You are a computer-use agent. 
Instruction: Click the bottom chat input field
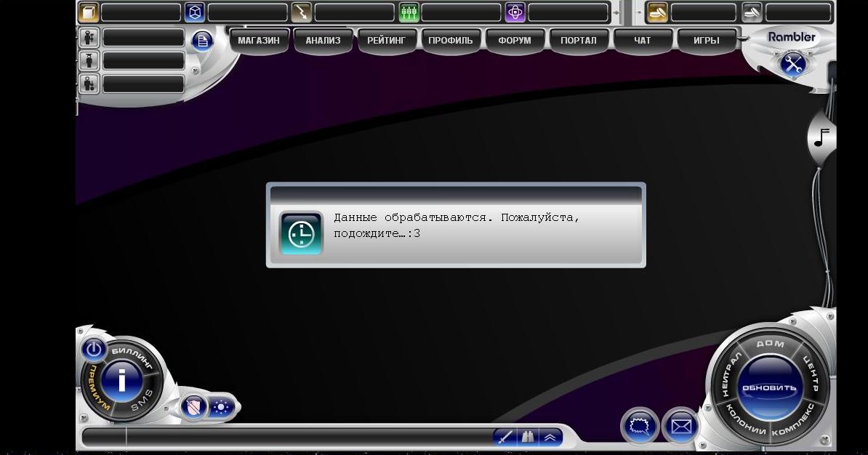point(305,438)
